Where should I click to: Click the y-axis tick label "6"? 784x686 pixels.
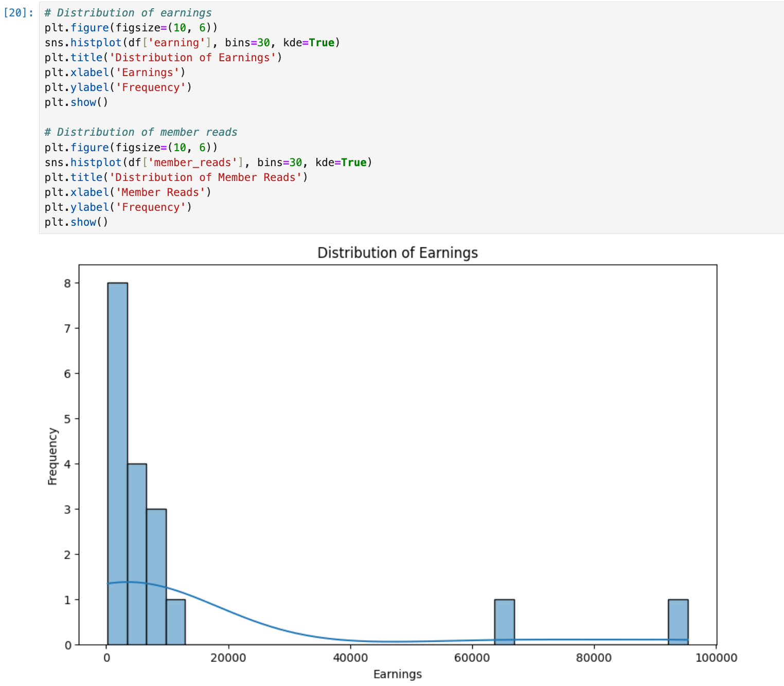pos(68,373)
